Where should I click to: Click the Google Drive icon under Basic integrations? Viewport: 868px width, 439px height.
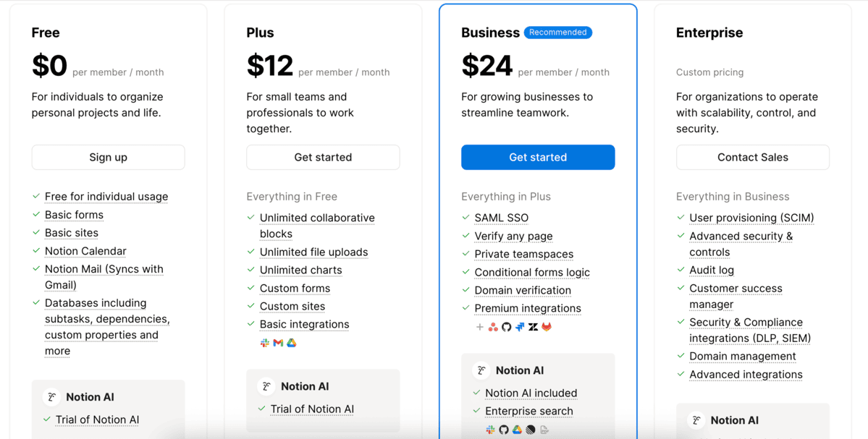(291, 343)
